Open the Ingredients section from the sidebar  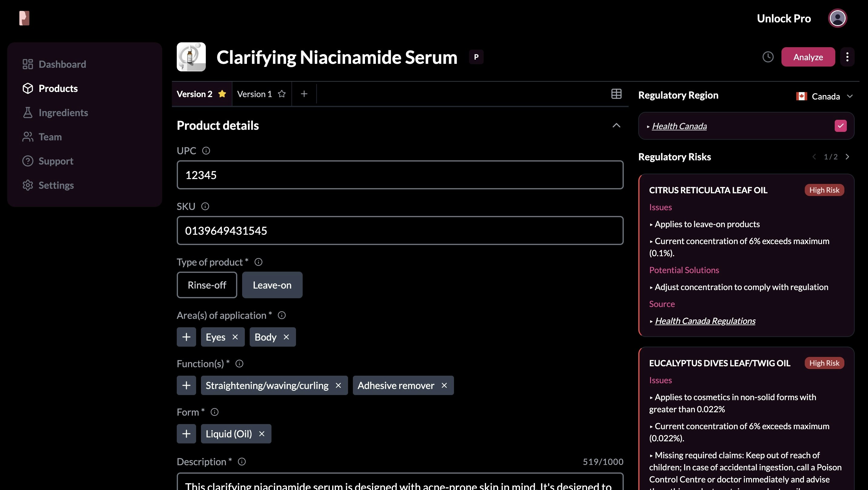(63, 113)
